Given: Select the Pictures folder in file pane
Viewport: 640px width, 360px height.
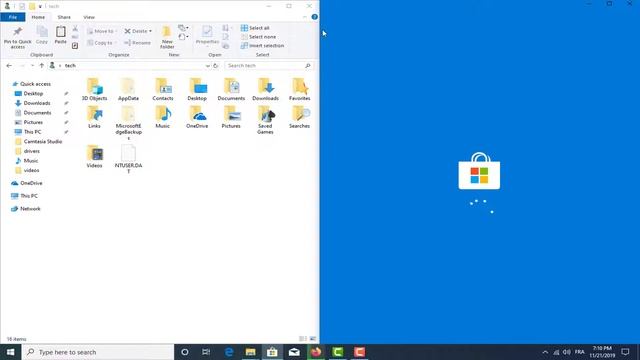Looking at the screenshot, I should click(x=231, y=117).
